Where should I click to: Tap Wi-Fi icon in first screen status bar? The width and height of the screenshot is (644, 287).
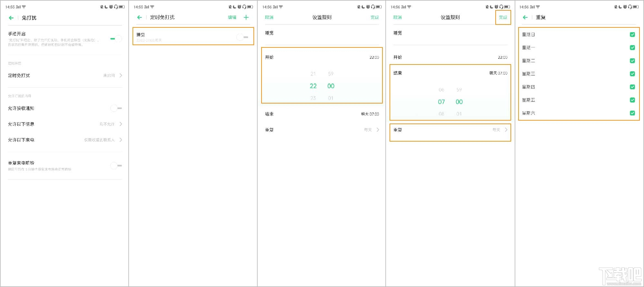tap(24, 7)
